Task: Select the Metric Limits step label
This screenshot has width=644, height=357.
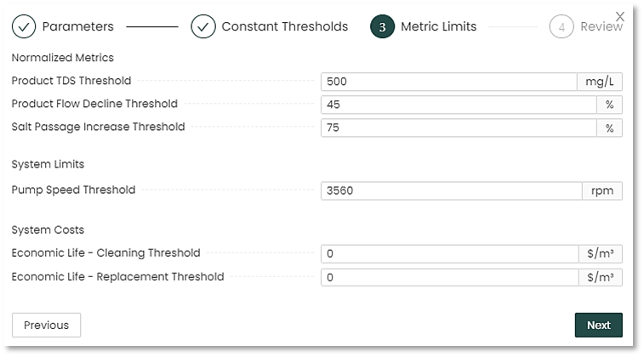Action: [438, 26]
